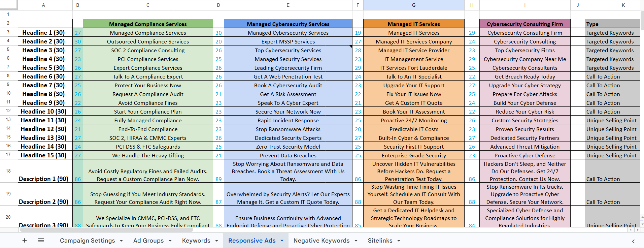Select the Outsourced Compliance Services cell

[x=148, y=41]
